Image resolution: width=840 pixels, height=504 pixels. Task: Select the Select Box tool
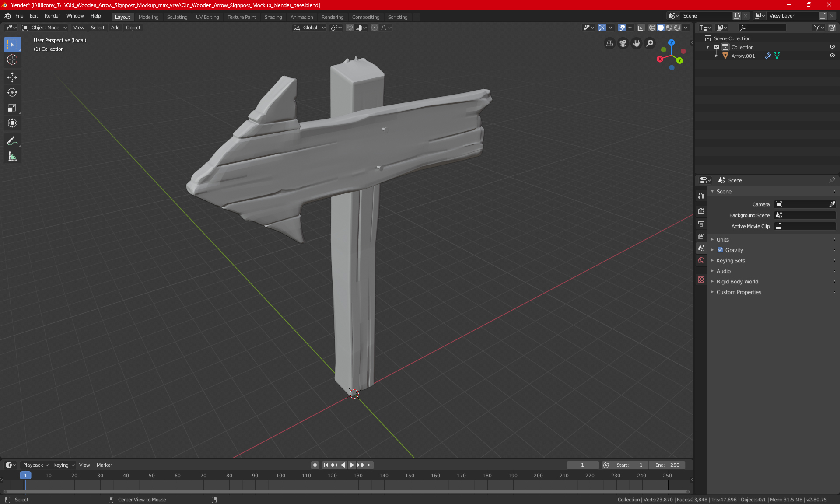click(x=12, y=45)
